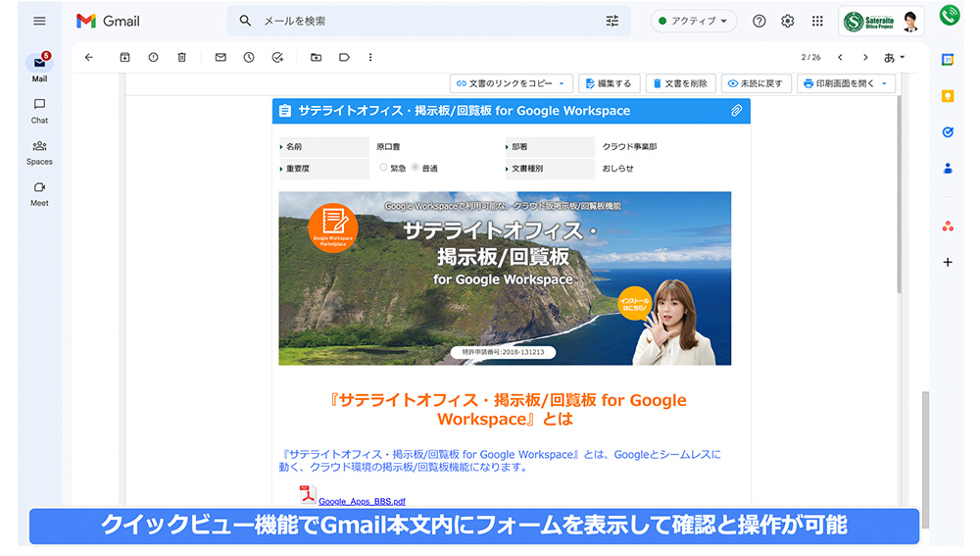Click the 2 / 26 message counter
Image resolution: width=980 pixels, height=556 pixels.
pyautogui.click(x=810, y=57)
